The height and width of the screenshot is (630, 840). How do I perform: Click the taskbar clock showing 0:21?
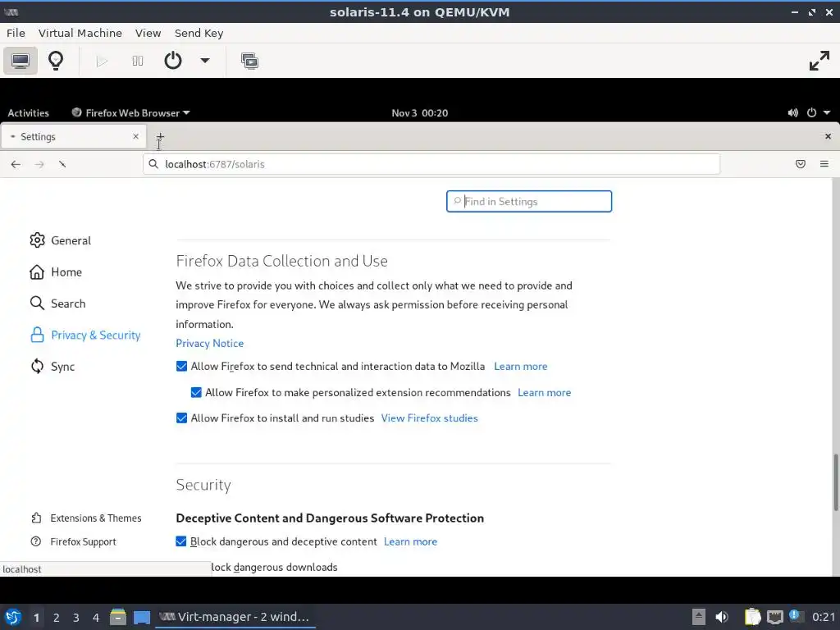pos(824,617)
